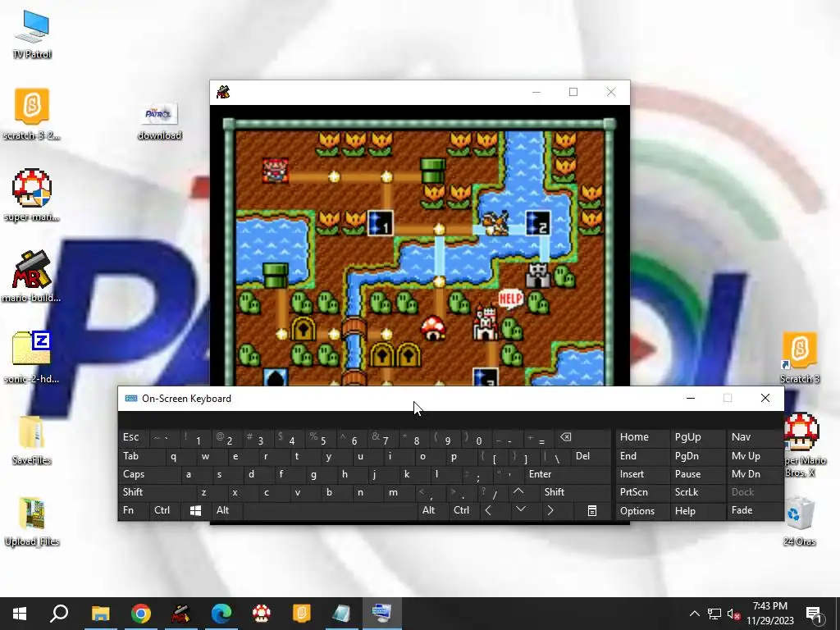Open the Scratch app in the taskbar
840x630 pixels.
[301, 614]
